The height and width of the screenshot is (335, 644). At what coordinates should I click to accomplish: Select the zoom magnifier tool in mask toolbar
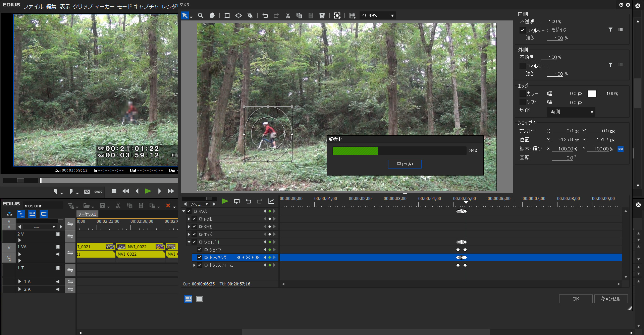coord(201,15)
